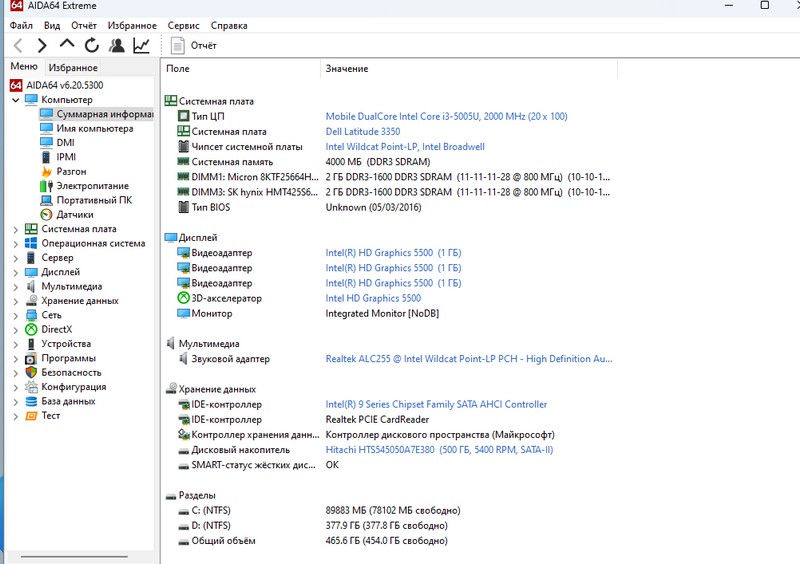Collapse the Компьютер tree node

(x=15, y=100)
